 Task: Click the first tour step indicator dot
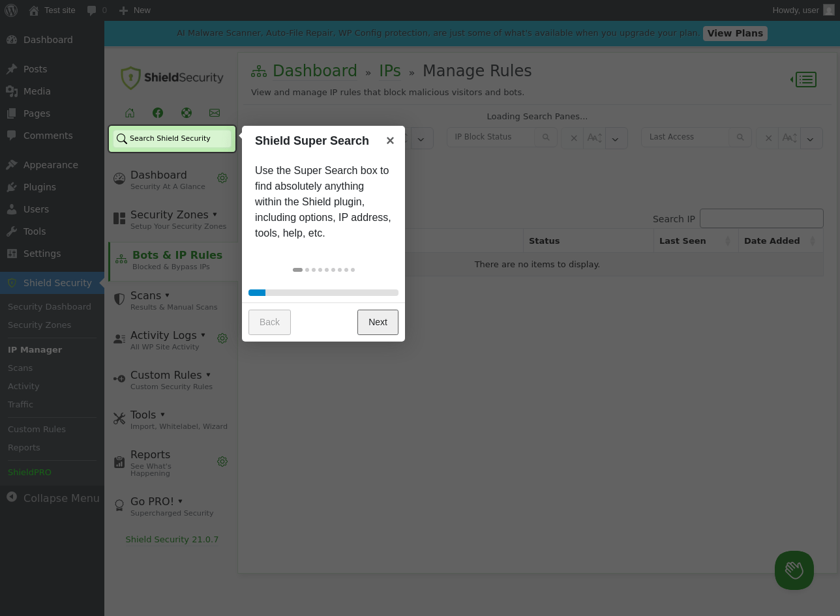tap(297, 270)
